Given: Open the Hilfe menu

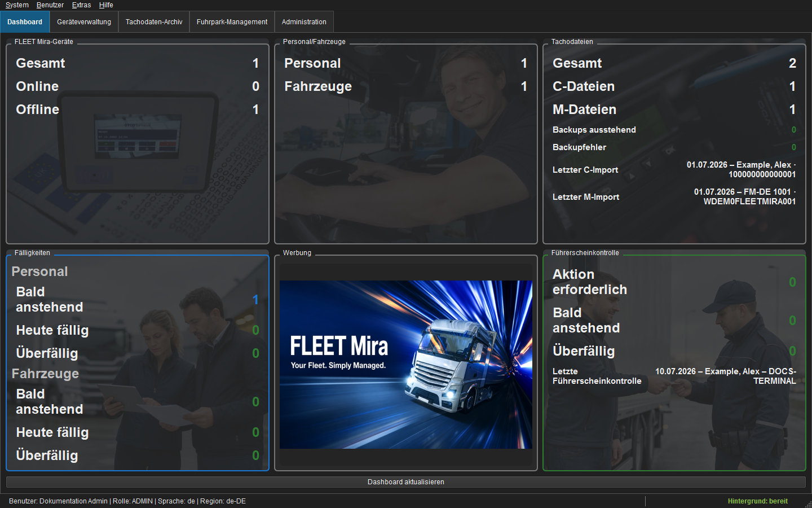Looking at the screenshot, I should (106, 5).
